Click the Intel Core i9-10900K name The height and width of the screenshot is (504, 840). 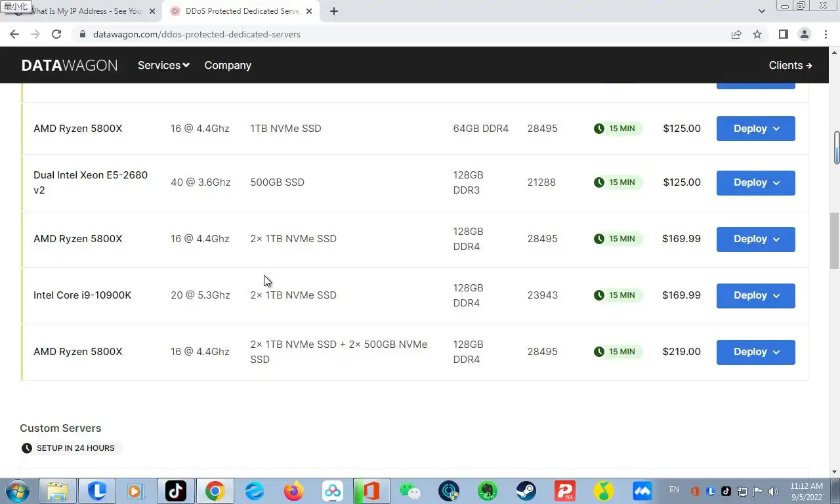pyautogui.click(x=82, y=295)
